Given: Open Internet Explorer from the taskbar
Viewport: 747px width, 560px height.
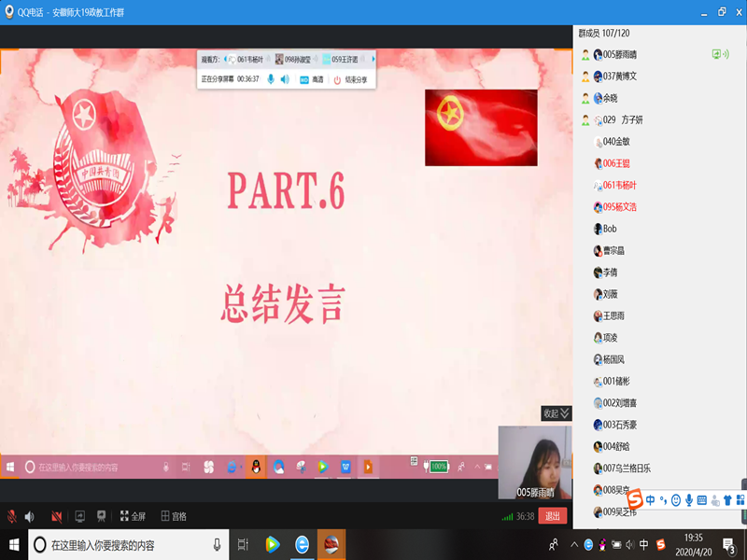Looking at the screenshot, I should [302, 544].
